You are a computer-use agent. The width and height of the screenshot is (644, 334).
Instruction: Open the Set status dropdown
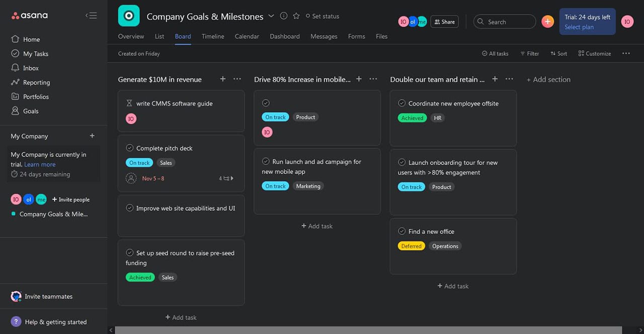point(323,16)
